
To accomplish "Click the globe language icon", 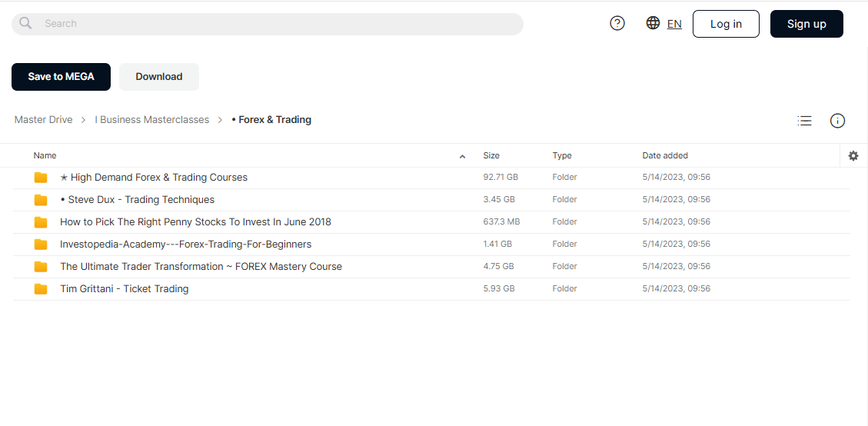I will 653,23.
